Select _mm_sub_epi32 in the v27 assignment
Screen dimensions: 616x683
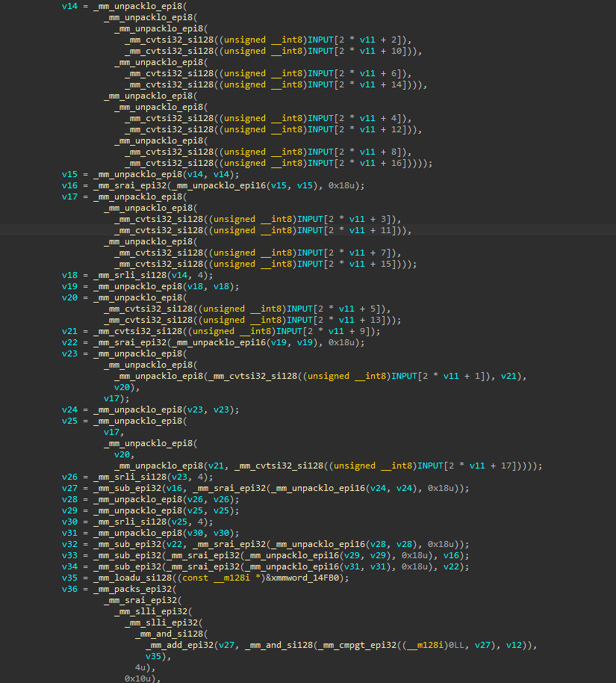pyautogui.click(x=128, y=488)
